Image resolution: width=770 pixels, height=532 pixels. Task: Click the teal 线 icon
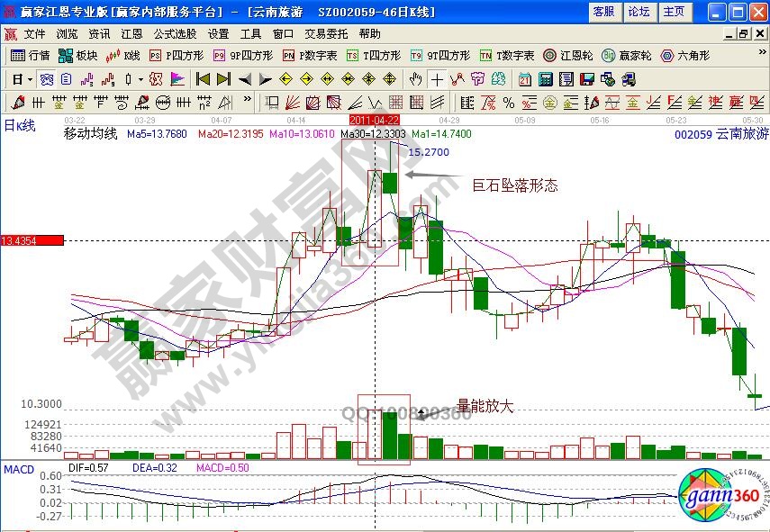(498, 79)
